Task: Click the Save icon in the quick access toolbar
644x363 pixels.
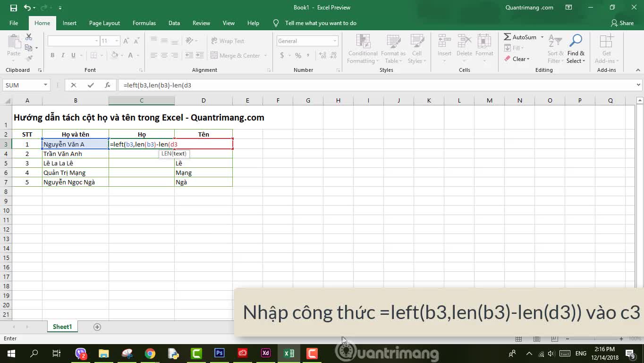Action: [13, 8]
